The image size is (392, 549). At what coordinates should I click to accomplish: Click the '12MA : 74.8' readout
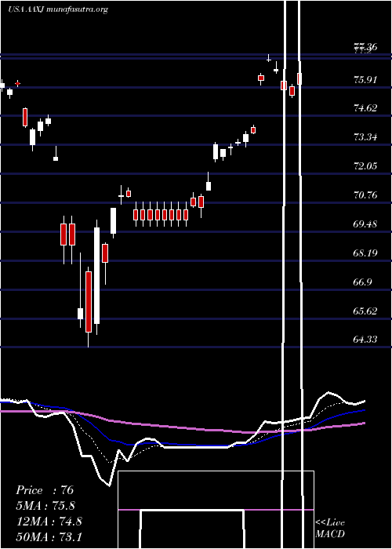point(49,521)
